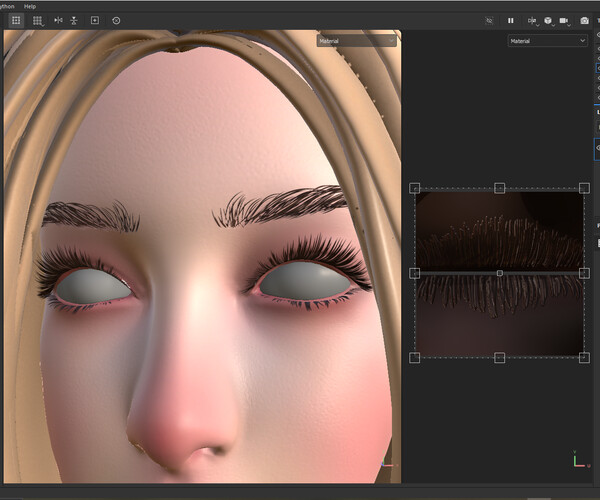Click the axis gizmo in the 2D viewport
This screenshot has width=600, height=500.
click(580, 459)
